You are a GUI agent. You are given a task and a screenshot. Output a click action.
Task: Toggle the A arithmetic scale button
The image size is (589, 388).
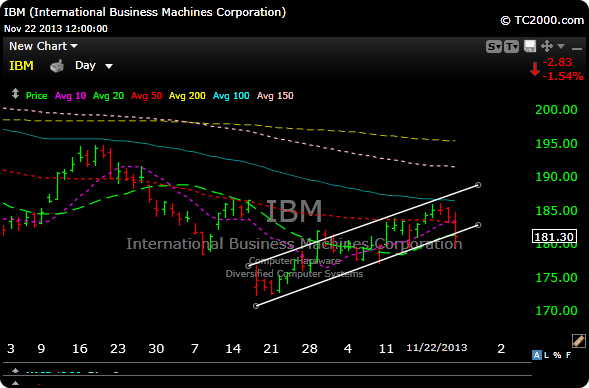536,355
